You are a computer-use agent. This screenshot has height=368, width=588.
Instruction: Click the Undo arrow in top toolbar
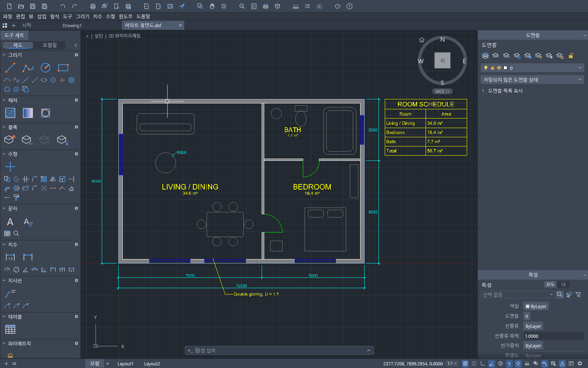pyautogui.click(x=63, y=6)
